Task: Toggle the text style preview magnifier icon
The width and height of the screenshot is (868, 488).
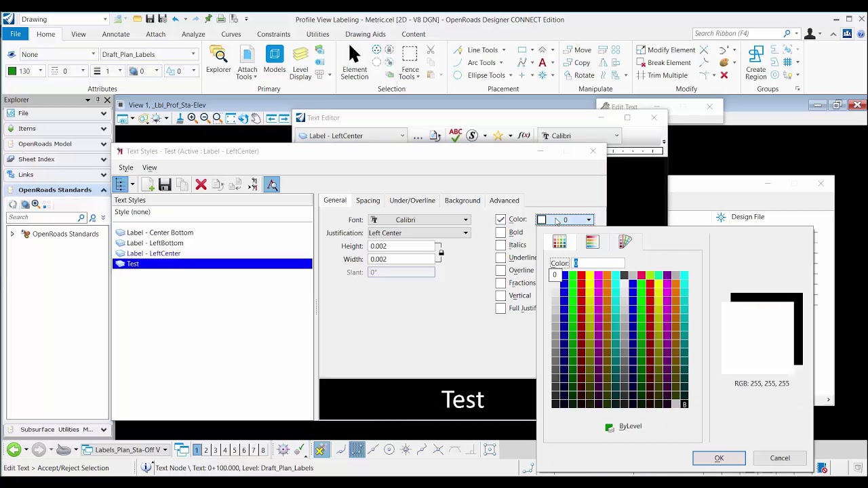Action: point(272,184)
